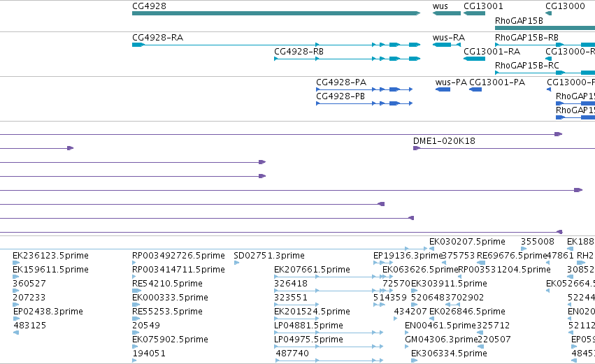This screenshot has width=595, height=364.
Task: Click the 20549 feature label
Action: (146, 326)
